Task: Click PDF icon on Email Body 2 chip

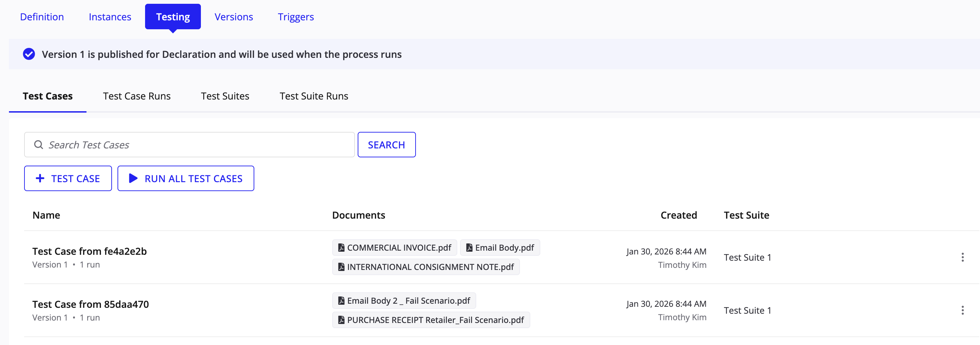Action: 341,301
